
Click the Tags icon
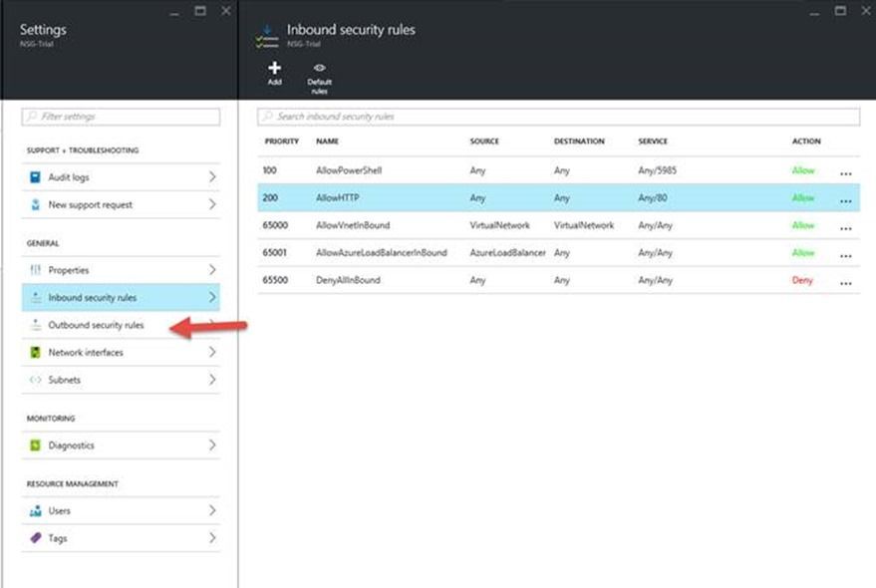36,538
